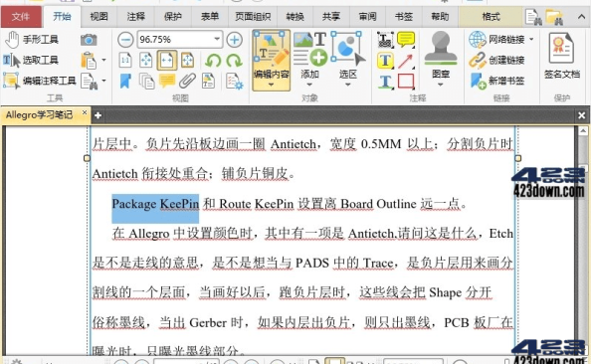Select the red rectangle drawing tool

click(406, 81)
